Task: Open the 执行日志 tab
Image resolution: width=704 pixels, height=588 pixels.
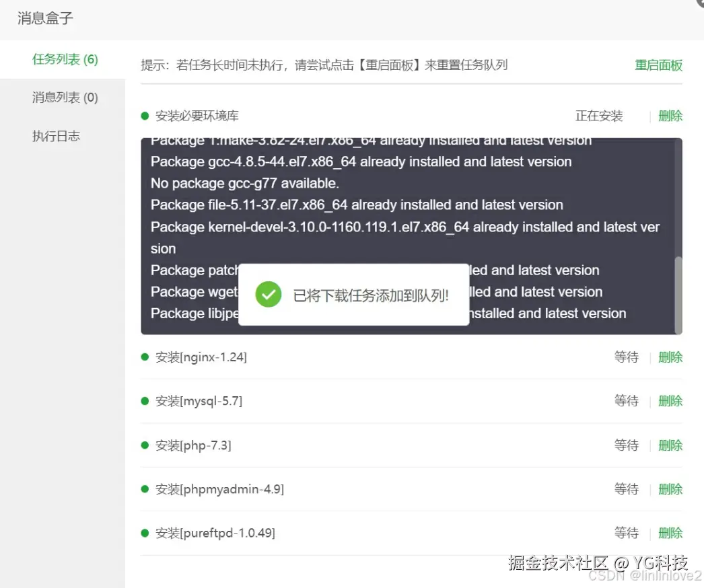Action: pos(56,136)
